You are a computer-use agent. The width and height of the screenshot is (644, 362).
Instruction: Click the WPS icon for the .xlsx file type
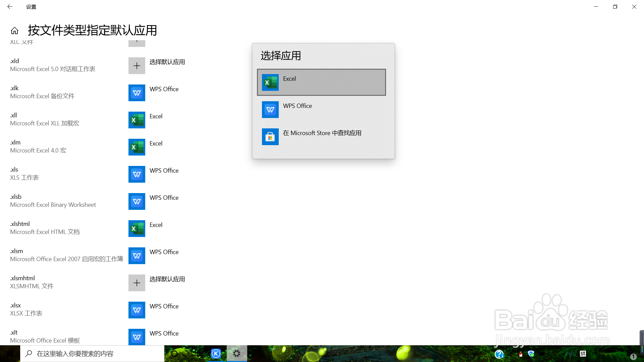[x=137, y=310]
